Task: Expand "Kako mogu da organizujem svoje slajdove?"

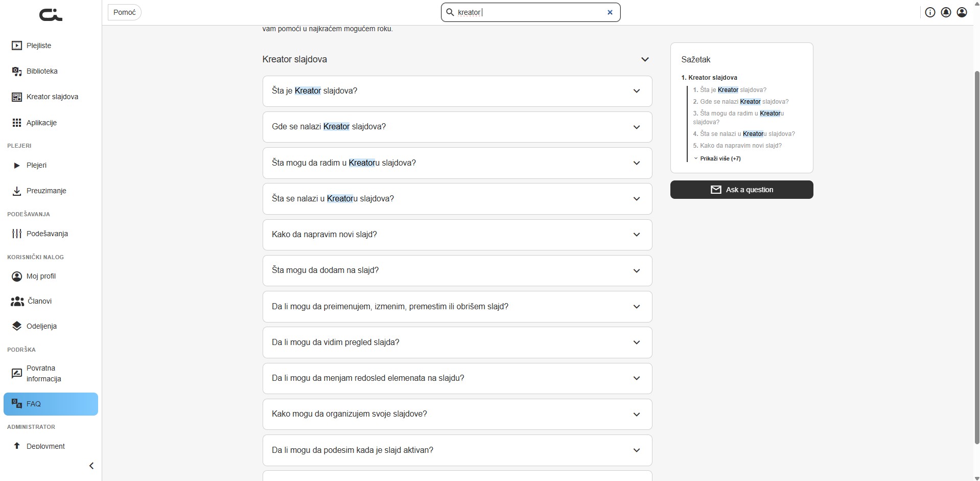Action: coord(457,414)
